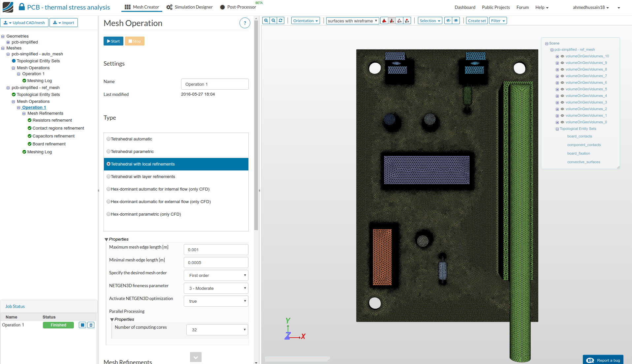This screenshot has width=632, height=364.
Task: Toggle visibility of volumeOnGeoVolumes_0
Action: tap(562, 122)
